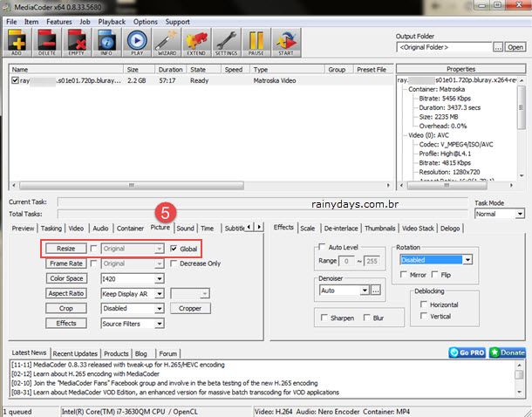Launch the WIZARD toolbar icon

click(167, 43)
